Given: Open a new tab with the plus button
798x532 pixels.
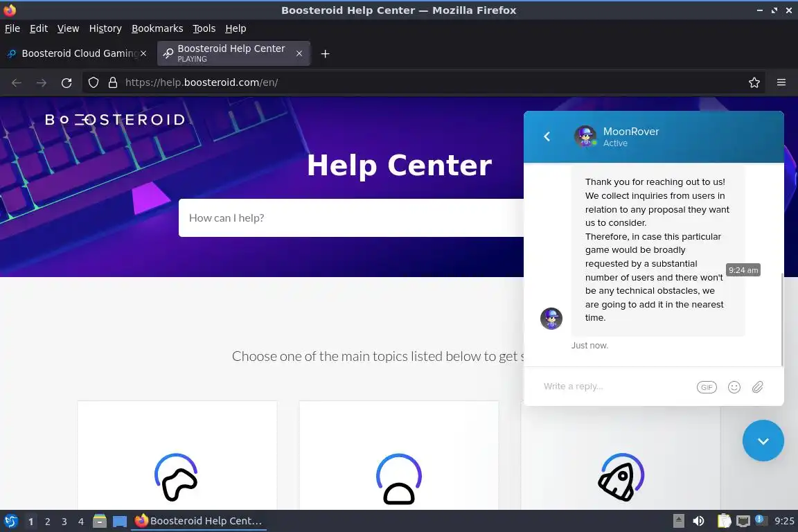Looking at the screenshot, I should 325,53.
